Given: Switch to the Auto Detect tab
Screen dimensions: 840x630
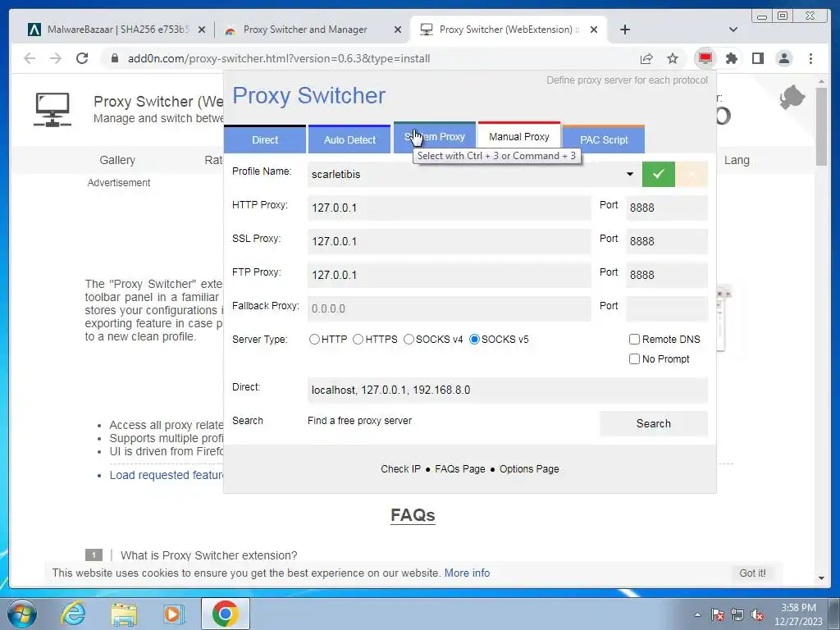Looking at the screenshot, I should [349, 139].
